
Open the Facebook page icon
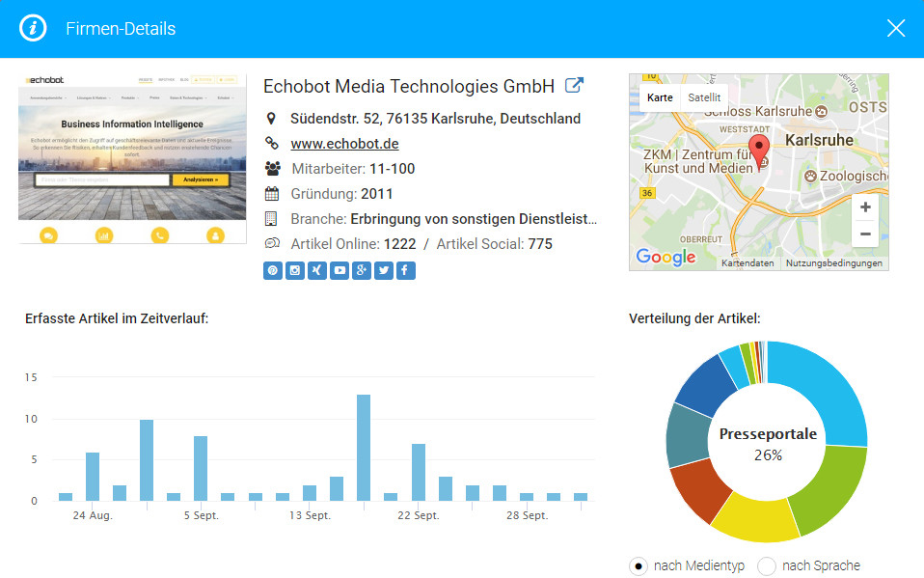(405, 271)
